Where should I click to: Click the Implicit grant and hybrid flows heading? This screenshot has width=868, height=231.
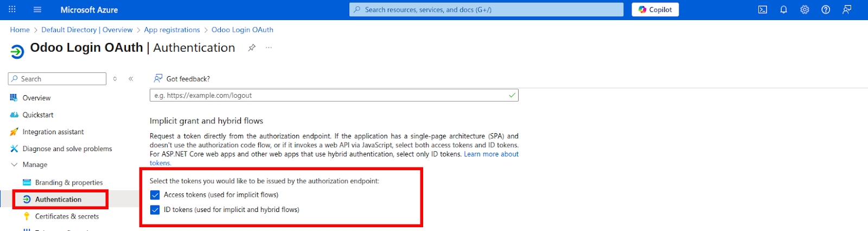pyautogui.click(x=206, y=121)
